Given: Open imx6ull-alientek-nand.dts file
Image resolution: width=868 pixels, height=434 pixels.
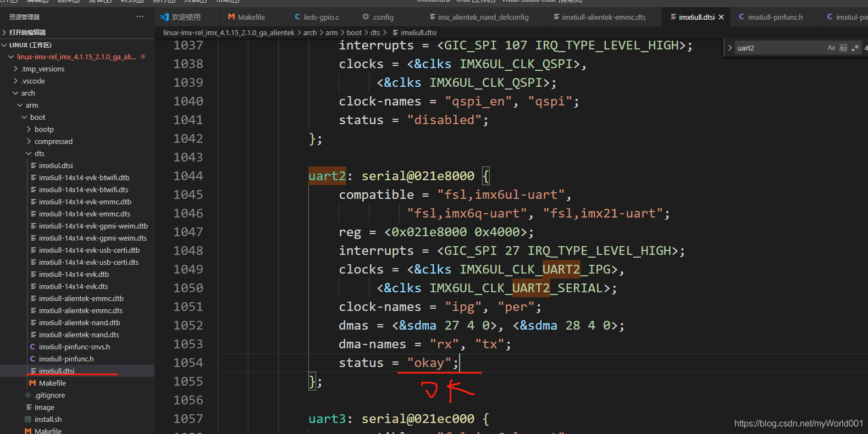Looking at the screenshot, I should (79, 335).
